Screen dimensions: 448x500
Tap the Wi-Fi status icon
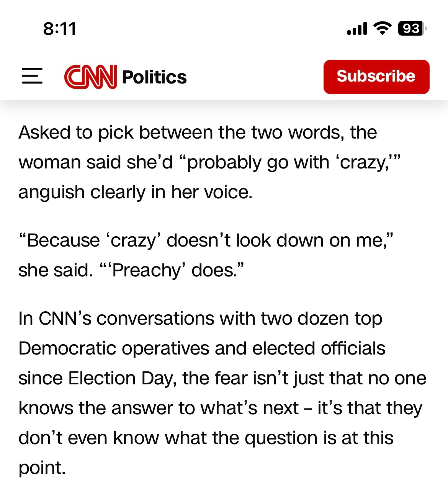[382, 28]
